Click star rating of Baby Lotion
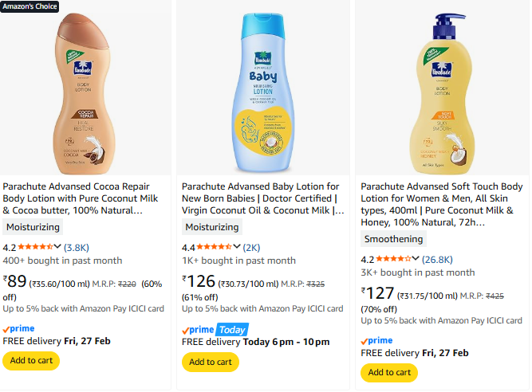Screen dimensions: 532x392 pyautogui.click(x=214, y=247)
